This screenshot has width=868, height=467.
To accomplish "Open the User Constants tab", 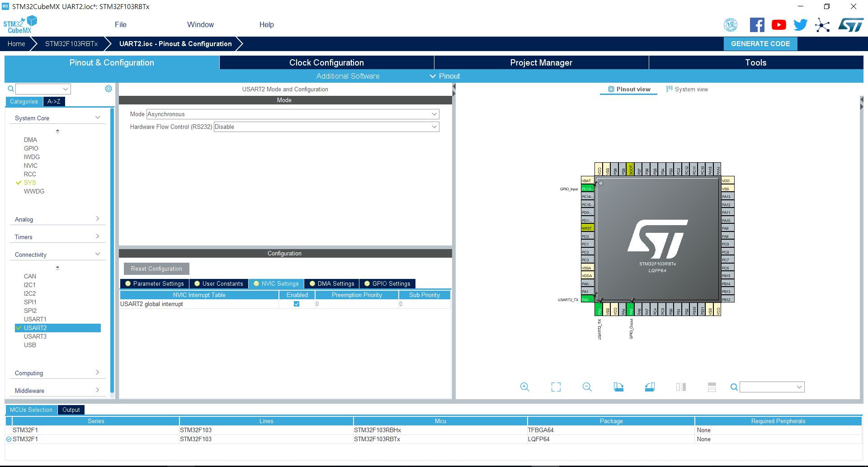I will click(218, 283).
